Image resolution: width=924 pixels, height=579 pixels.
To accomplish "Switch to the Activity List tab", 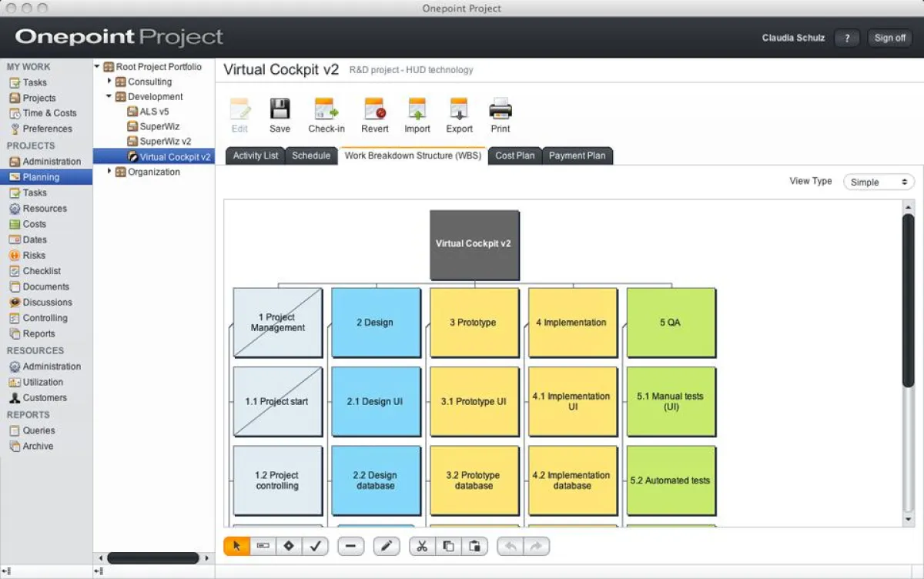I will pyautogui.click(x=256, y=156).
